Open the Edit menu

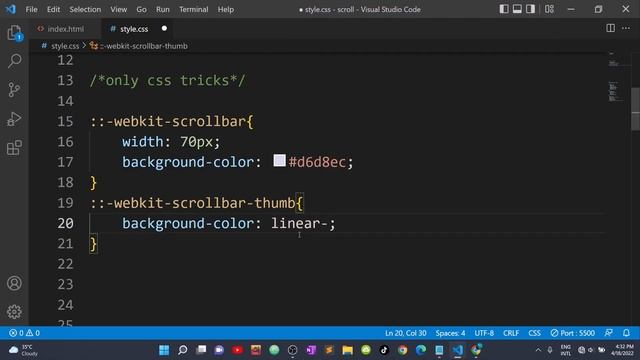[x=53, y=9]
